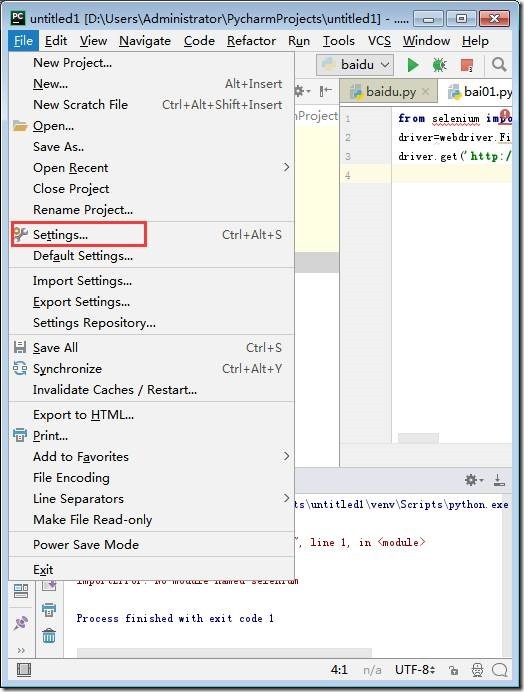Open the File menu
The height and width of the screenshot is (692, 524).
23,41
